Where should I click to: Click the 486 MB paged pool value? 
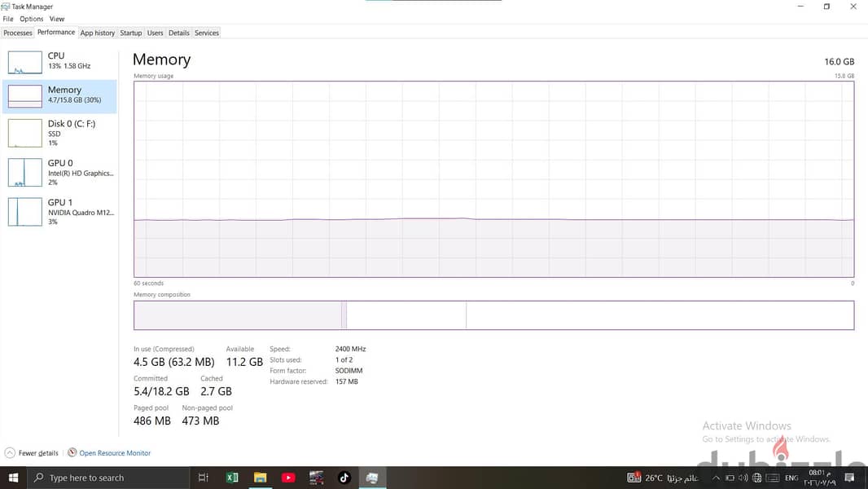pyautogui.click(x=152, y=421)
